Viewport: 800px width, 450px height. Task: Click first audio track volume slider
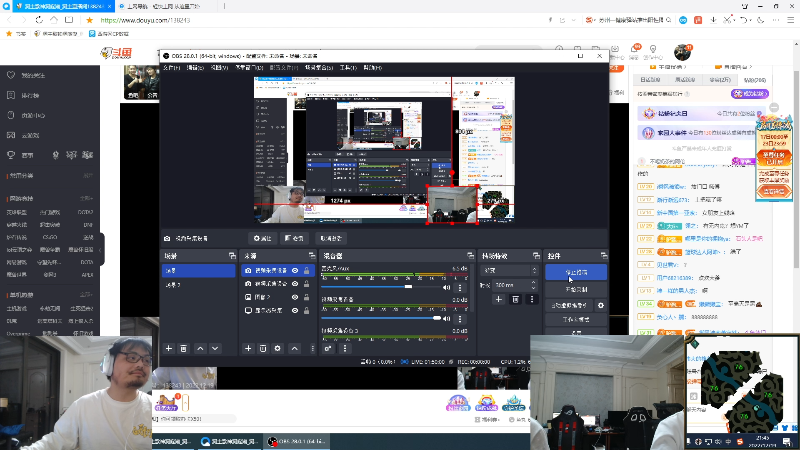click(x=380, y=287)
